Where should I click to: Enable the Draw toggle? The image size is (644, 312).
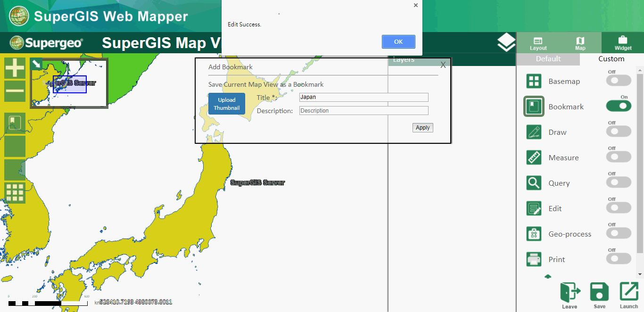619,131
